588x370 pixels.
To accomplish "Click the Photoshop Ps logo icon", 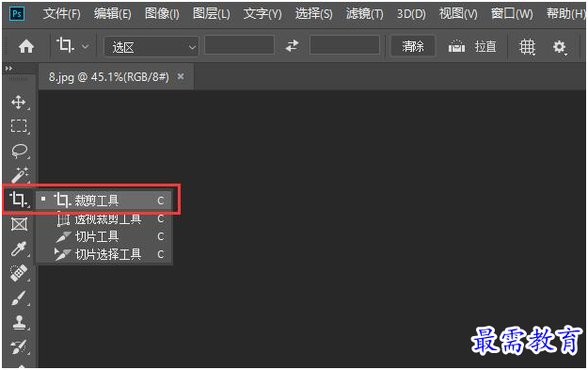I will click(x=17, y=14).
